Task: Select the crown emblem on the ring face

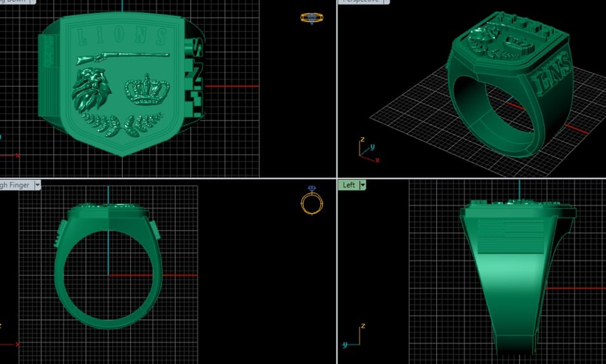Action: click(144, 90)
